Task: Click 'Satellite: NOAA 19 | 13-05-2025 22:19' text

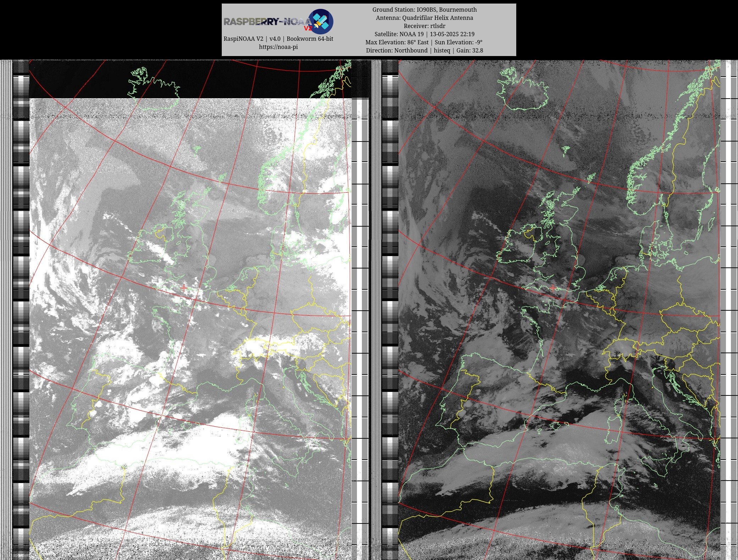Action: 424,34
